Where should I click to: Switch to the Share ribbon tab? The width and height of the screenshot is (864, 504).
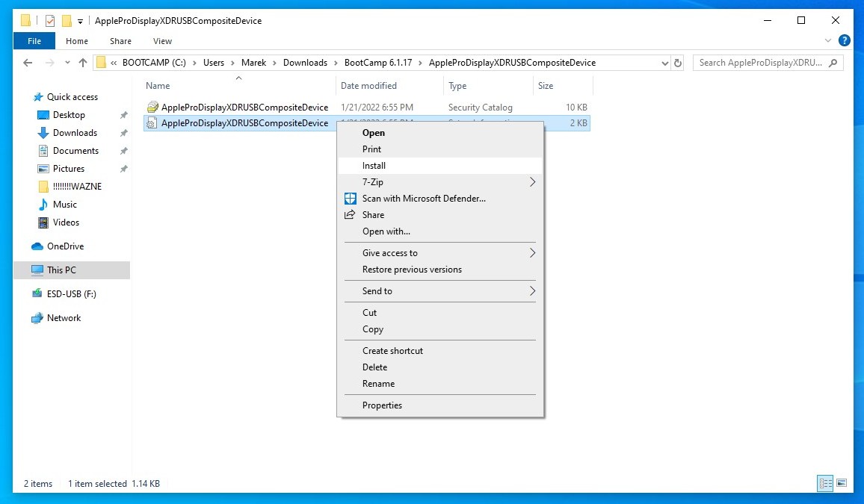tap(120, 41)
